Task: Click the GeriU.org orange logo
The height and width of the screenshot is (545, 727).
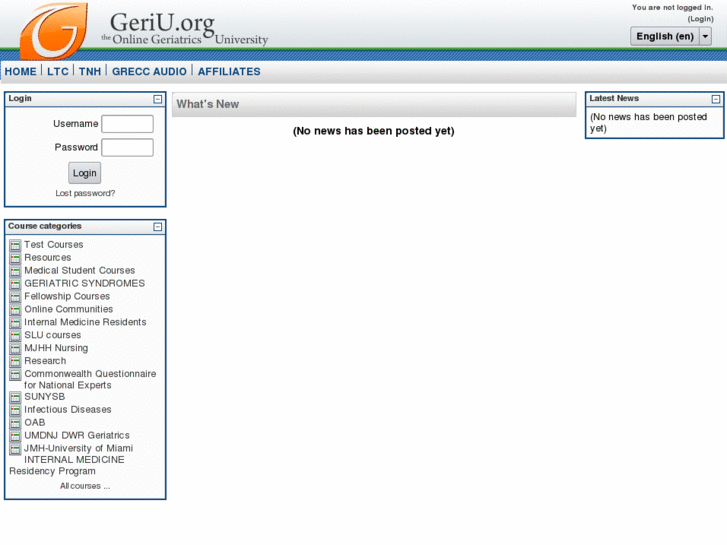Action: click(x=53, y=31)
